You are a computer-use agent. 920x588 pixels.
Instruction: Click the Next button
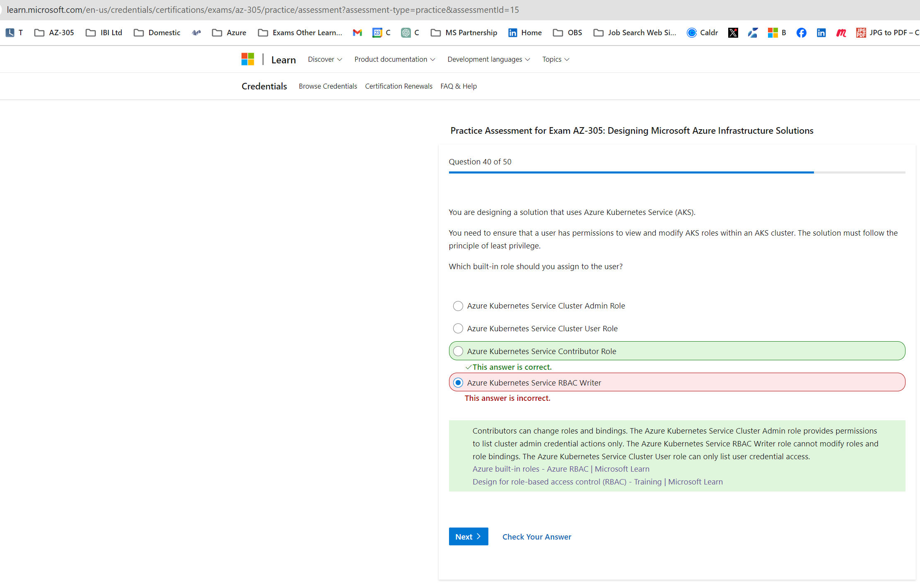click(x=468, y=537)
